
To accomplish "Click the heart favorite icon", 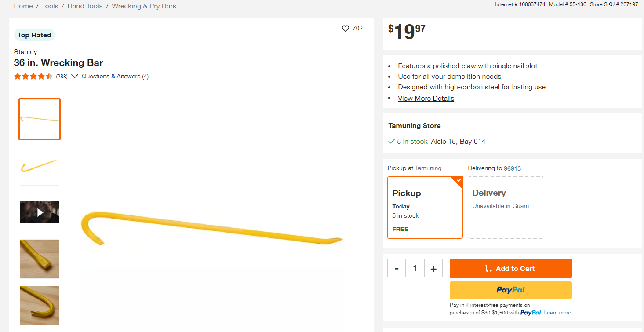I will pyautogui.click(x=346, y=28).
